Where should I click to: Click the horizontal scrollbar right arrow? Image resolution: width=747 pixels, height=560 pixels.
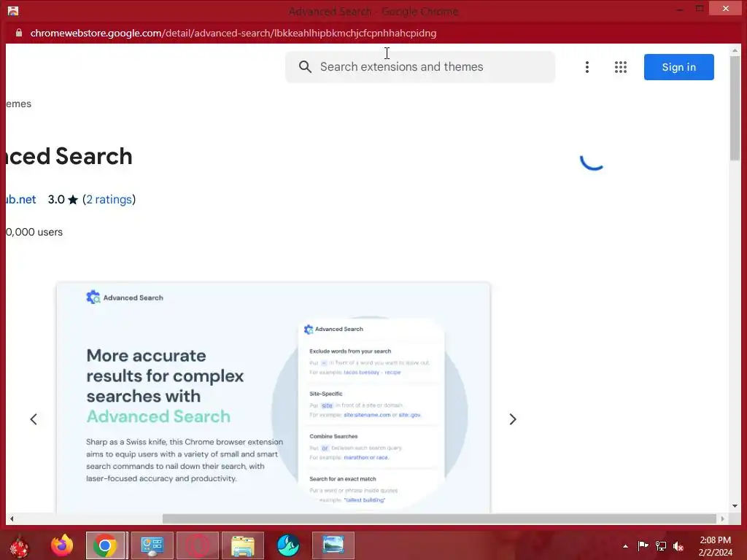[x=723, y=518]
